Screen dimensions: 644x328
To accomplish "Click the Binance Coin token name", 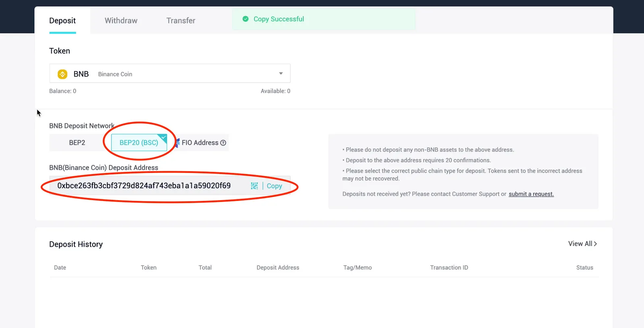I will (115, 74).
